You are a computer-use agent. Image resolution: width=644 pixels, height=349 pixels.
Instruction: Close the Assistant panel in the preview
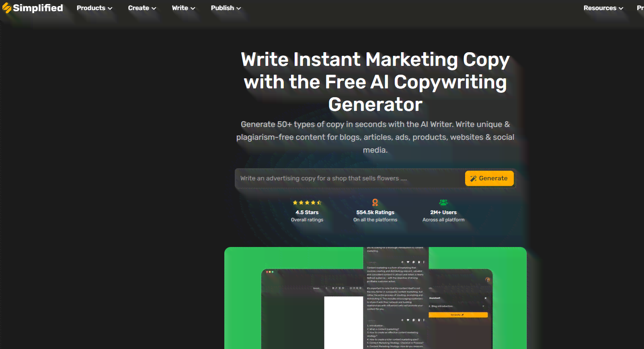point(486,298)
